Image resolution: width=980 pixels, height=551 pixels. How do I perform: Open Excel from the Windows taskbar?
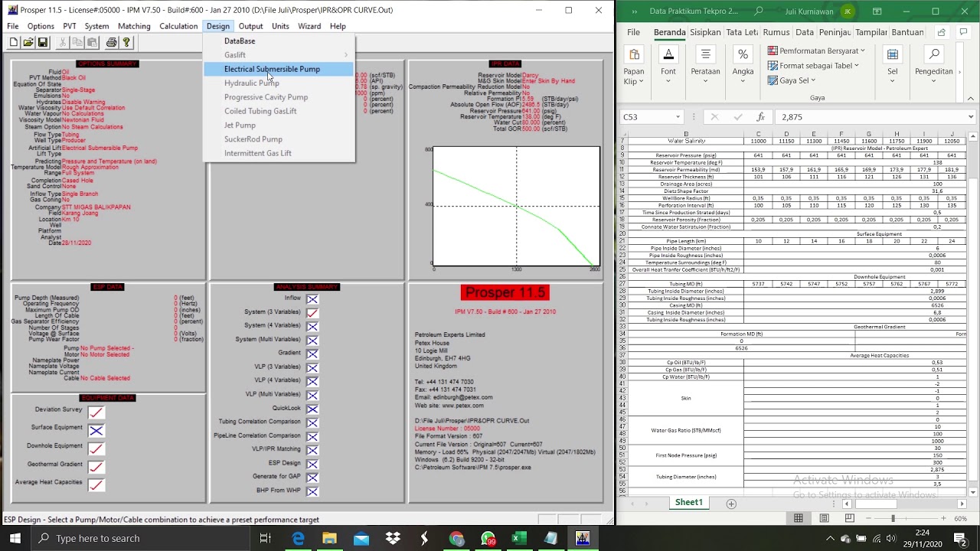518,538
